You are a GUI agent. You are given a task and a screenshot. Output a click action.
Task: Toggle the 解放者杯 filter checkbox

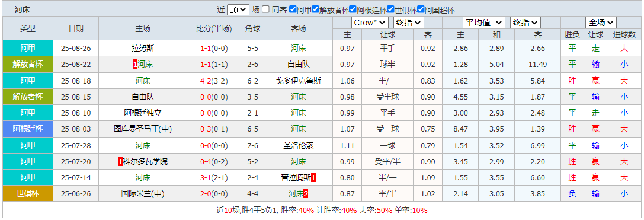tap(315, 9)
